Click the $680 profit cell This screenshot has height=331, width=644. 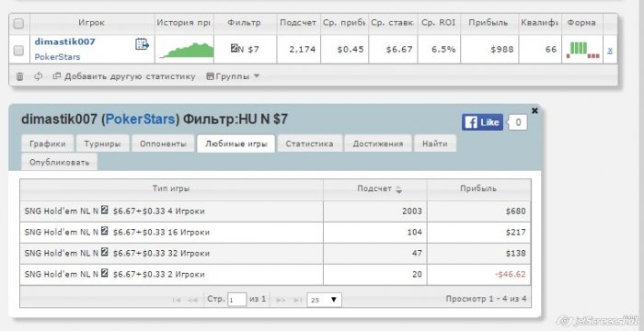click(x=479, y=211)
